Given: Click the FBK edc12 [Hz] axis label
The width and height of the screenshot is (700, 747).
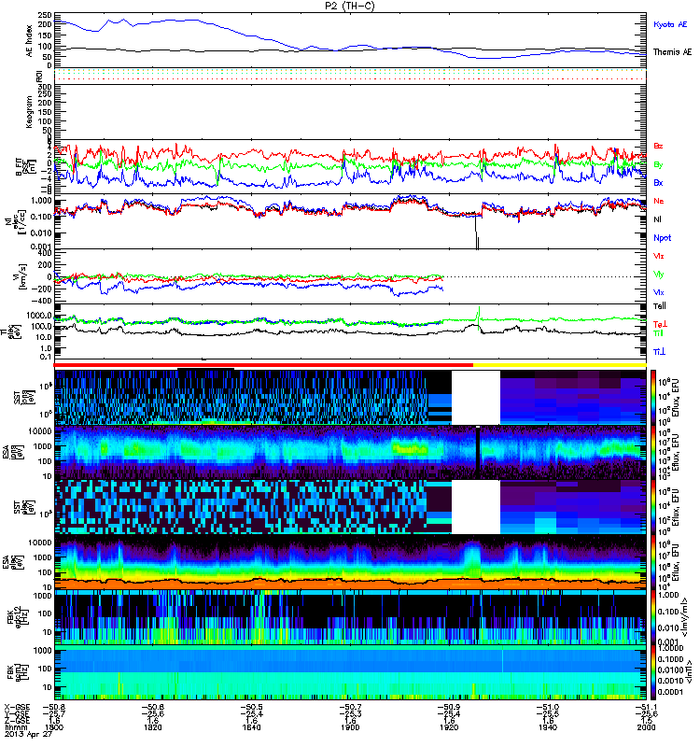Looking at the screenshot, I should (x=18, y=617).
